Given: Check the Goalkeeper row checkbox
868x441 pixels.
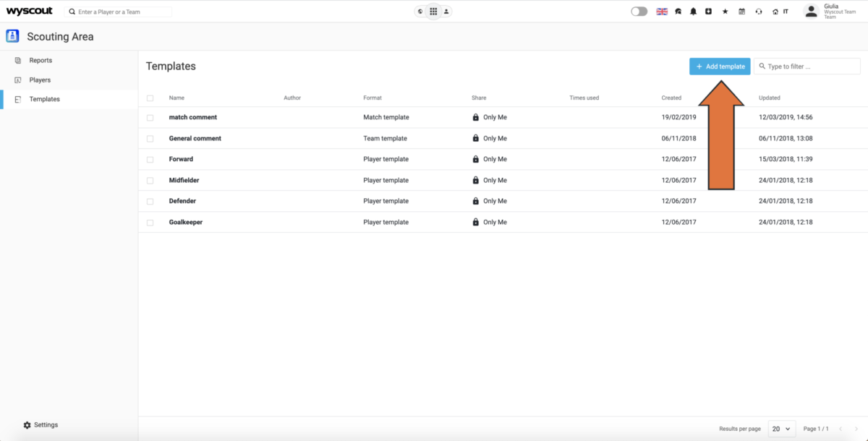Looking at the screenshot, I should [x=150, y=223].
